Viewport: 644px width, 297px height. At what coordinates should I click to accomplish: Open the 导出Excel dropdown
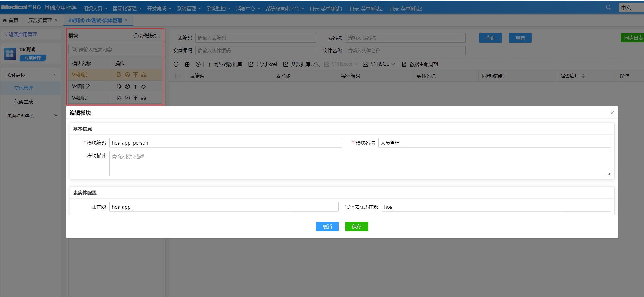(x=341, y=64)
